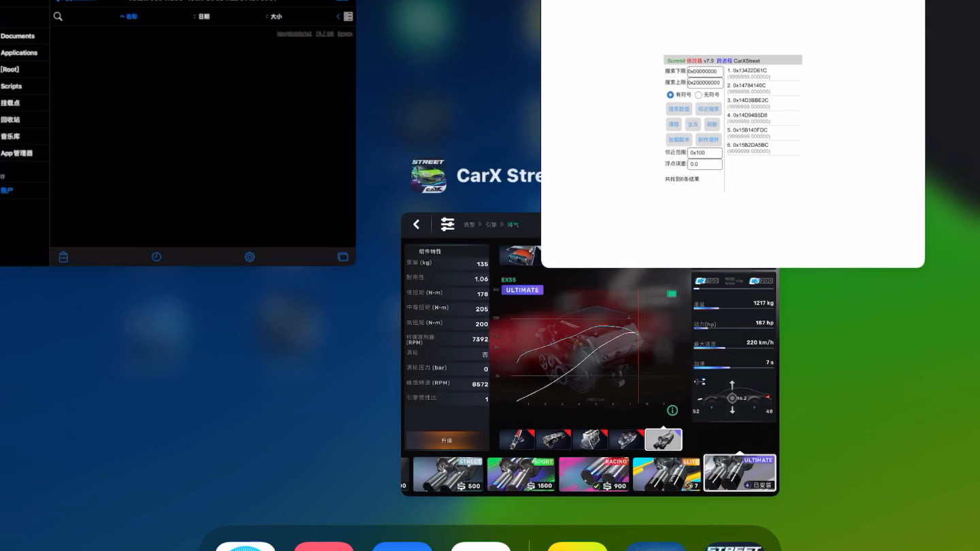Focus the 搜索下限 input field
This screenshot has height=551, width=980.
[x=705, y=71]
